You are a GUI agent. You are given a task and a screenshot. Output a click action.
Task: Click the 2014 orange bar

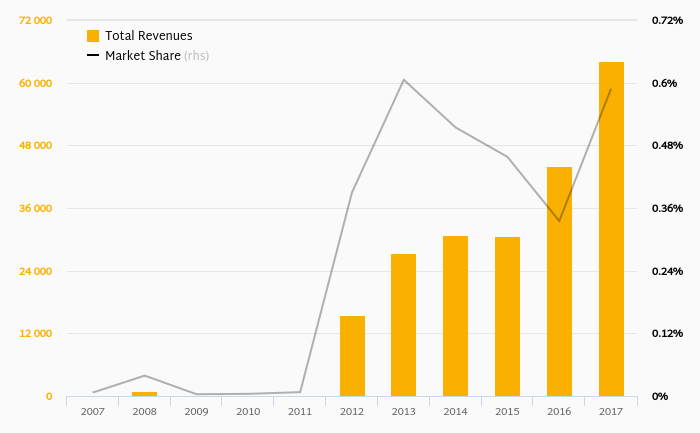(455, 316)
